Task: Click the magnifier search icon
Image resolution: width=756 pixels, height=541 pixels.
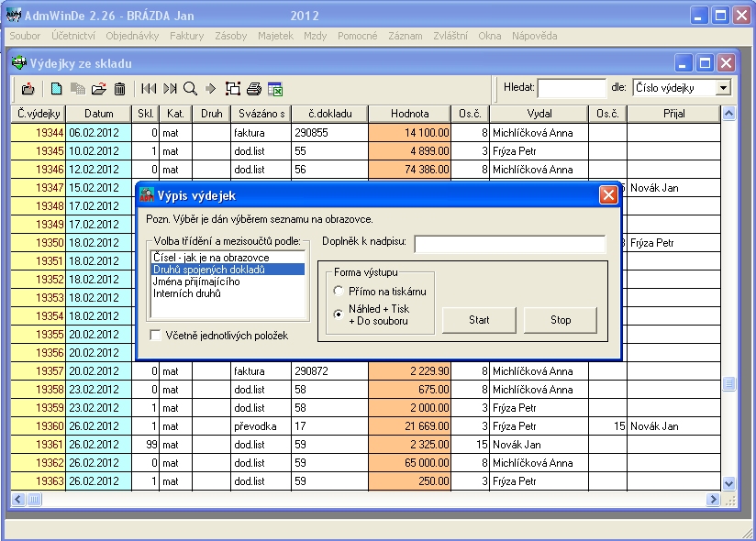Action: 191,89
